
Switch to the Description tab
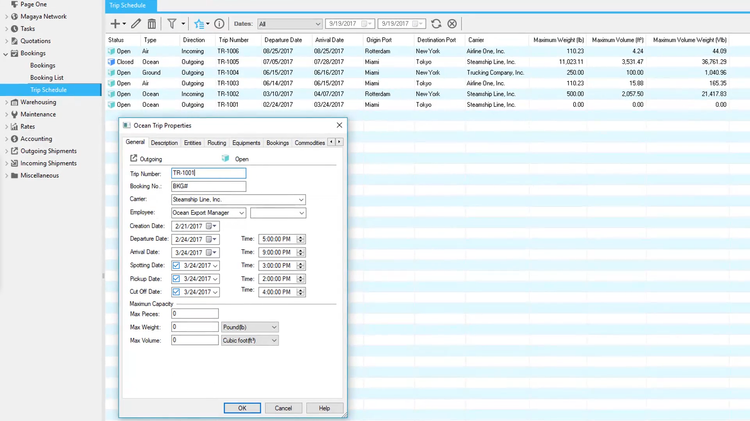click(164, 143)
